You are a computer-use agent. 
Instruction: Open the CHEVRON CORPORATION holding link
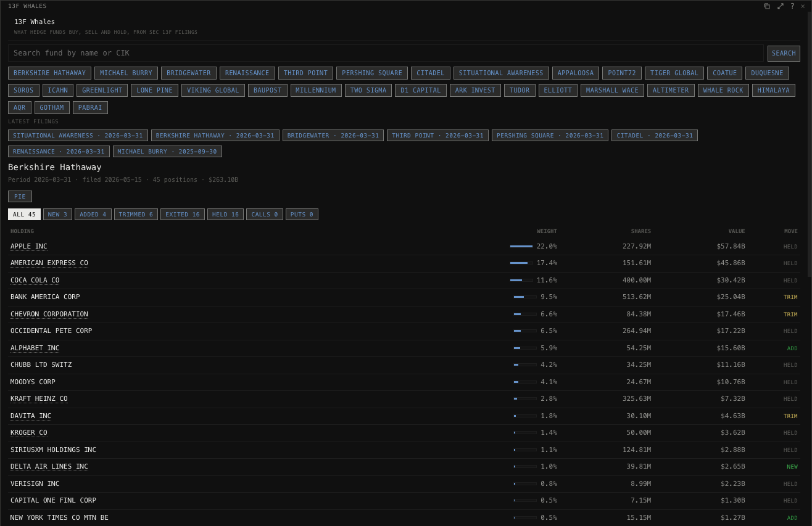tap(49, 314)
